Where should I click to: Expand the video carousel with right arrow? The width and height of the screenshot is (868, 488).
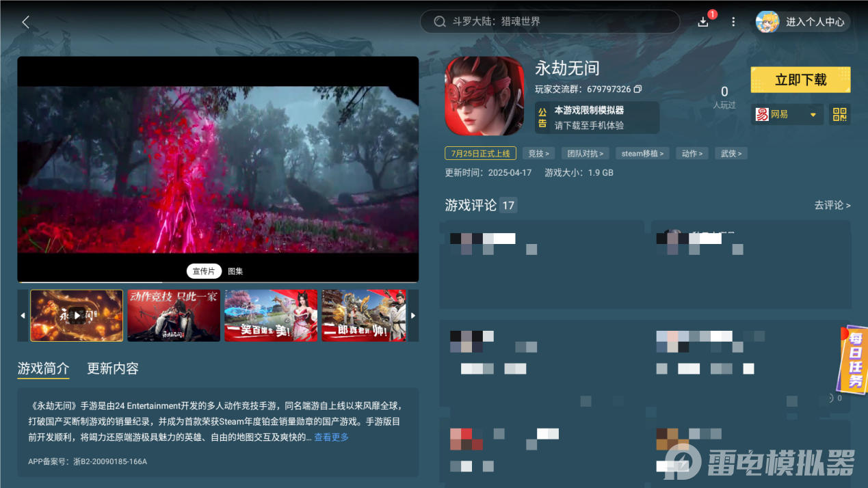click(412, 315)
